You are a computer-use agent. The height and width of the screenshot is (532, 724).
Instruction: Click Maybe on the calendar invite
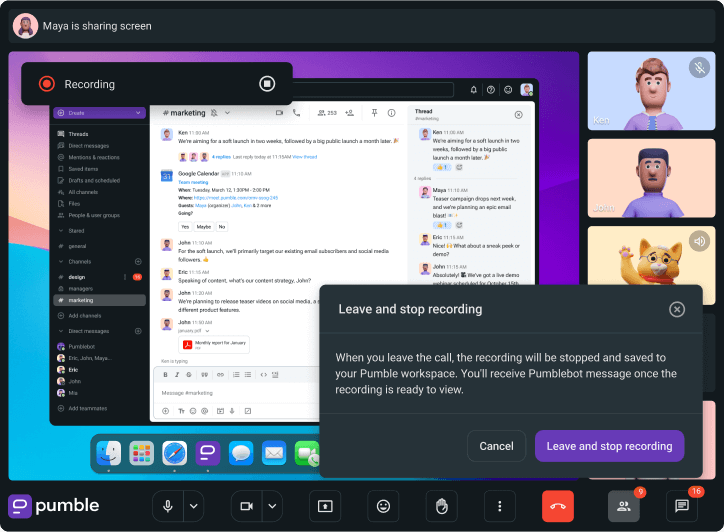pos(204,227)
